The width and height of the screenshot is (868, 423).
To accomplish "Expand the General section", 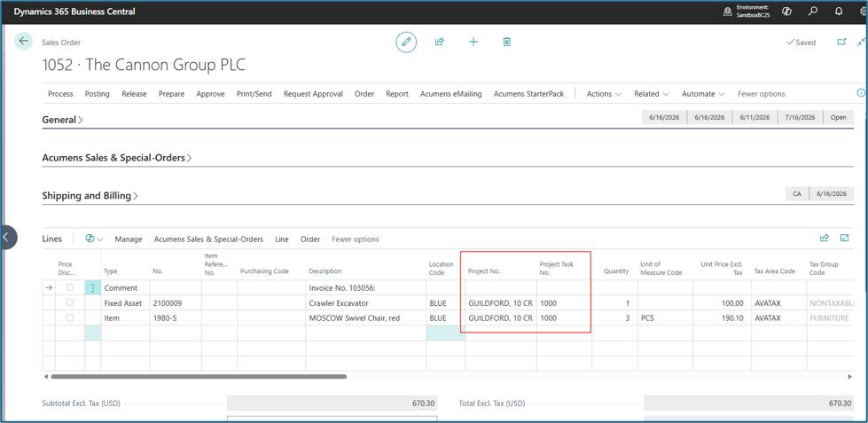I will click(x=63, y=120).
